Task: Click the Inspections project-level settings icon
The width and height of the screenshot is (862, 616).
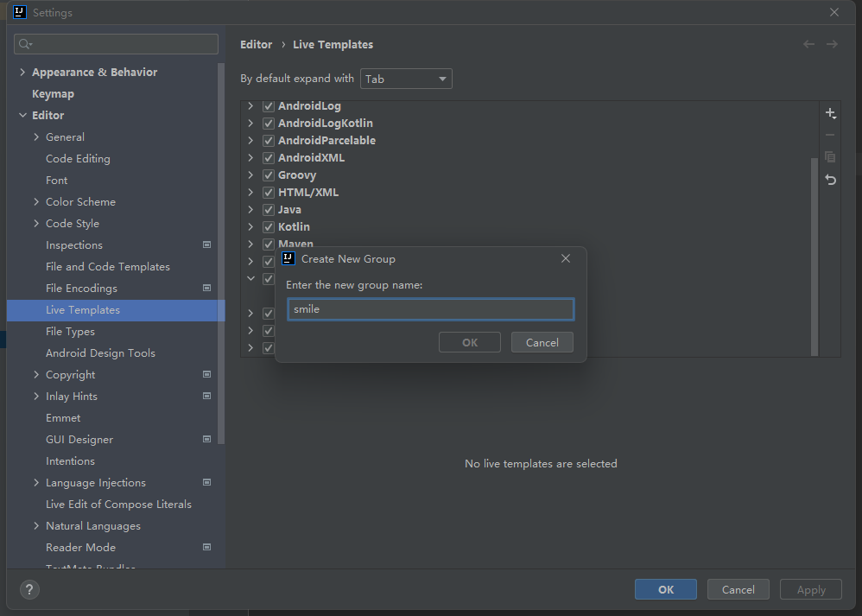Action: [206, 244]
